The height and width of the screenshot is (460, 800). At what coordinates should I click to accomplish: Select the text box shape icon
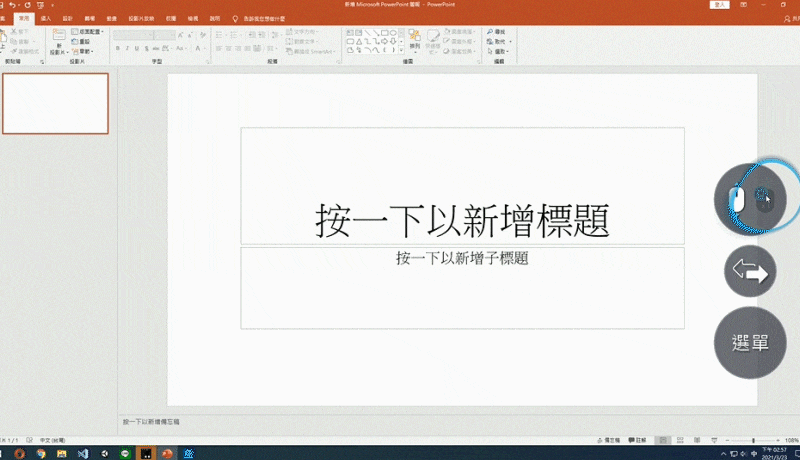(x=350, y=33)
